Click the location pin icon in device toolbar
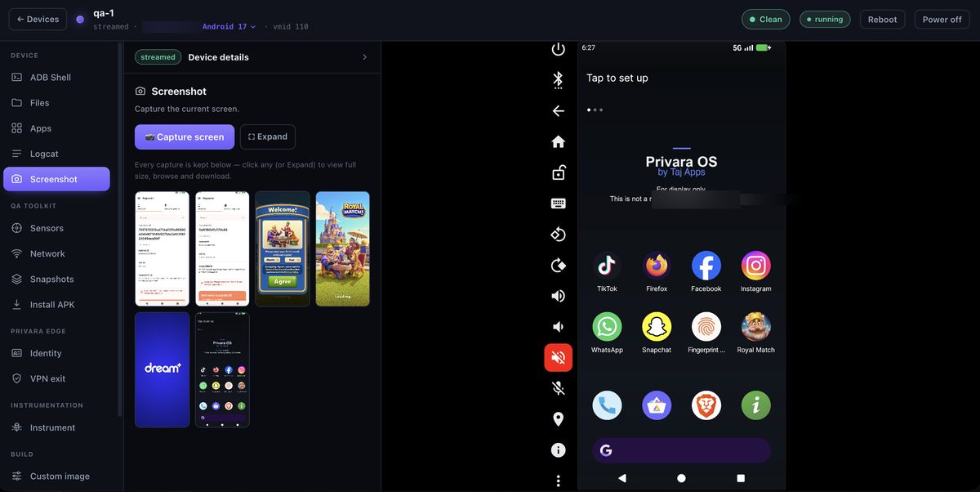The width and height of the screenshot is (980, 492). point(559,419)
